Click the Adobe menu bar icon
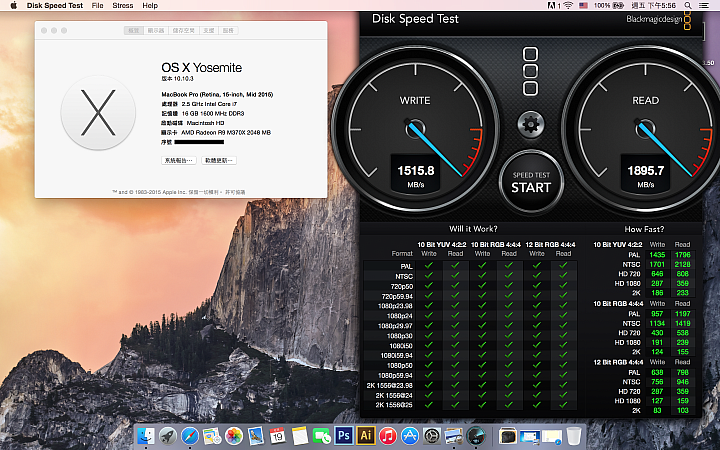 [552, 6]
